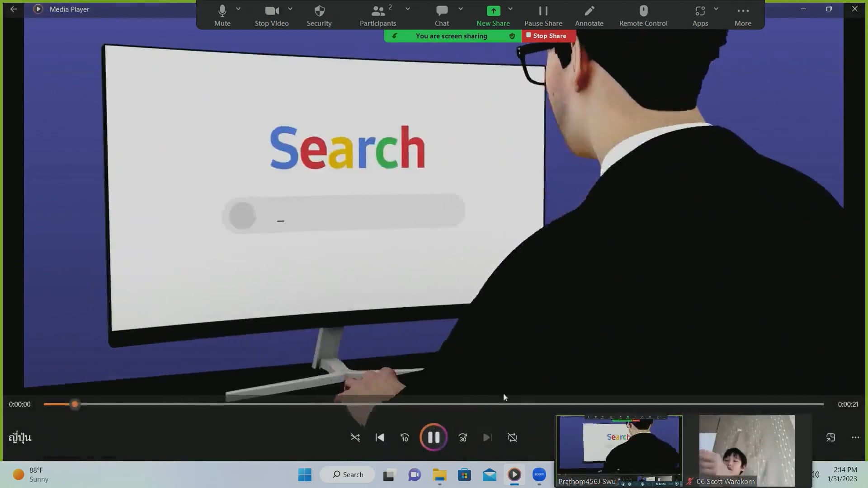Seek to middle of the progress bar
Screen dimensions: 868x488
(x=434, y=404)
